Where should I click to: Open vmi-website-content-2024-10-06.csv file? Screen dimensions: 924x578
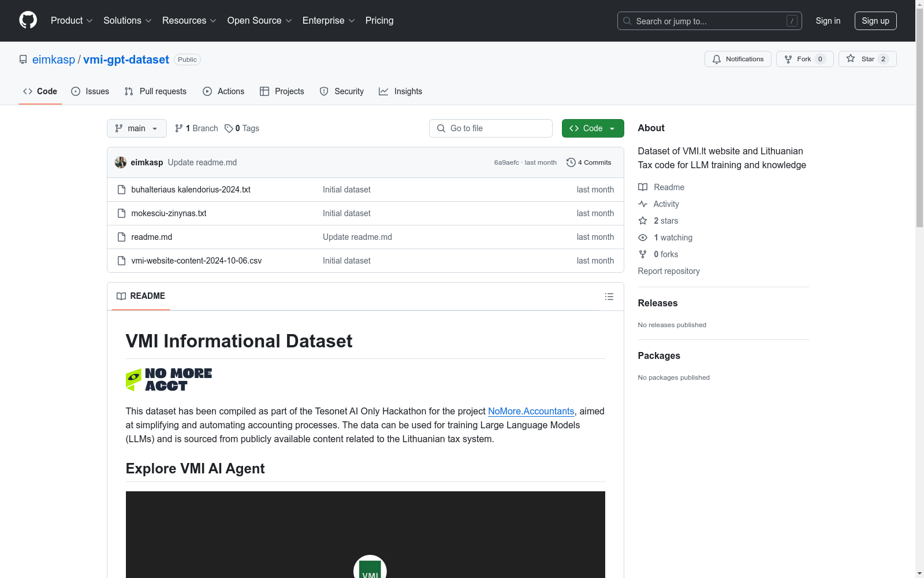coord(196,261)
